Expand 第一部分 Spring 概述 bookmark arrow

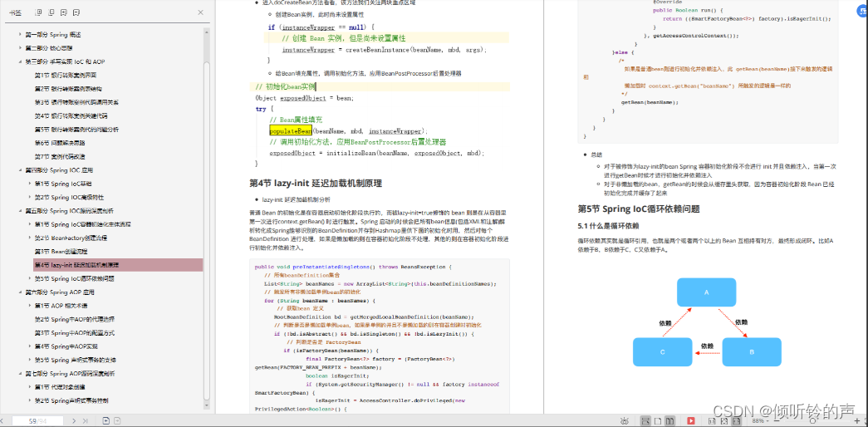pos(21,34)
